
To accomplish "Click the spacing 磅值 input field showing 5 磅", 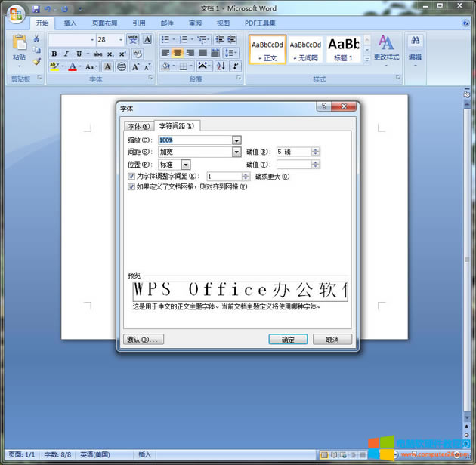I will tap(293, 152).
